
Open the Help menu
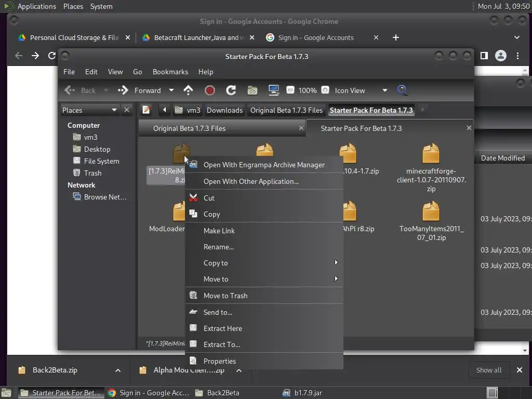point(206,72)
